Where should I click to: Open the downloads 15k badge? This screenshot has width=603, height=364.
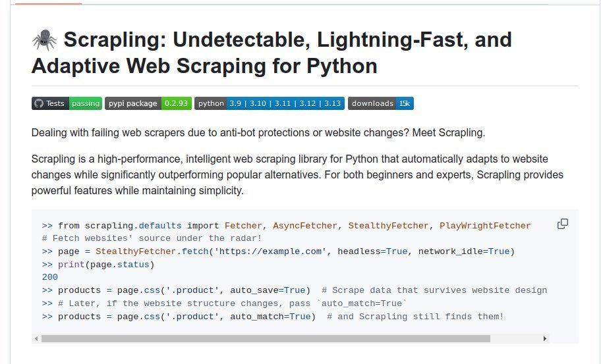click(381, 103)
